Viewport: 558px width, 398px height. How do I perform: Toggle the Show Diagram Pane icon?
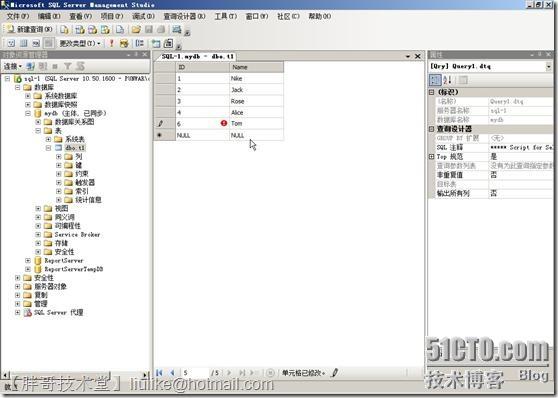point(11,43)
